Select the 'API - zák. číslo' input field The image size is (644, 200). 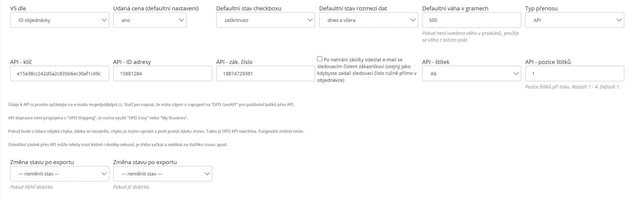(x=265, y=74)
